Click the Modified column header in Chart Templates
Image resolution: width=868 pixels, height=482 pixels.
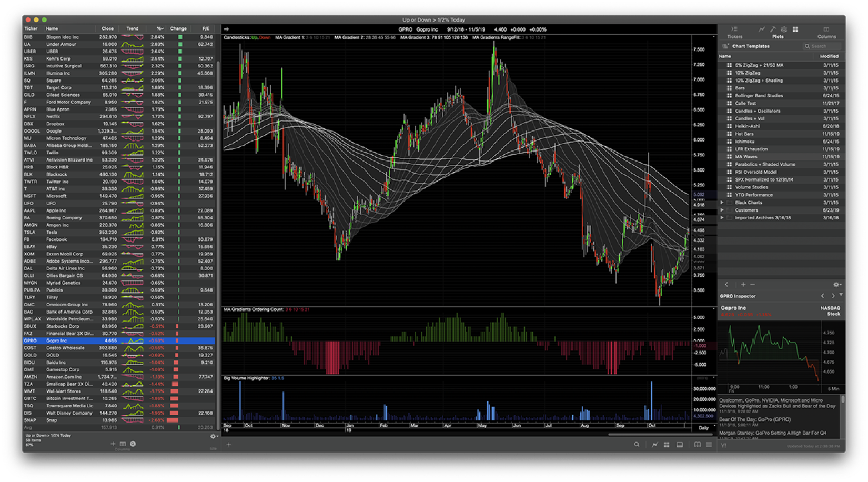[x=830, y=56]
